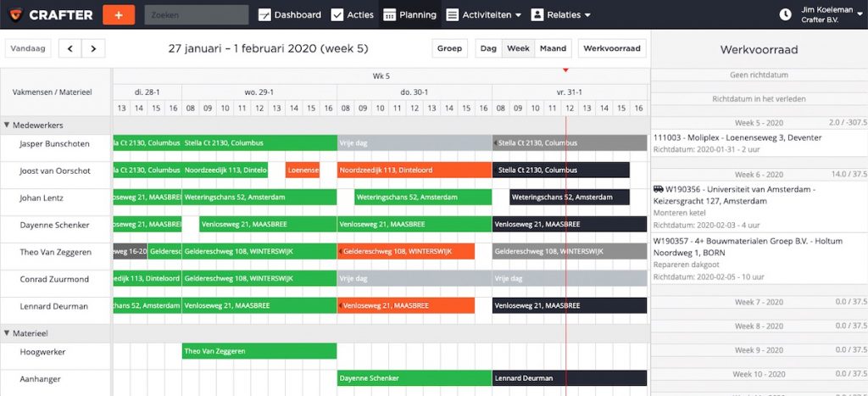Click the Dashboard chart icon

[264, 15]
